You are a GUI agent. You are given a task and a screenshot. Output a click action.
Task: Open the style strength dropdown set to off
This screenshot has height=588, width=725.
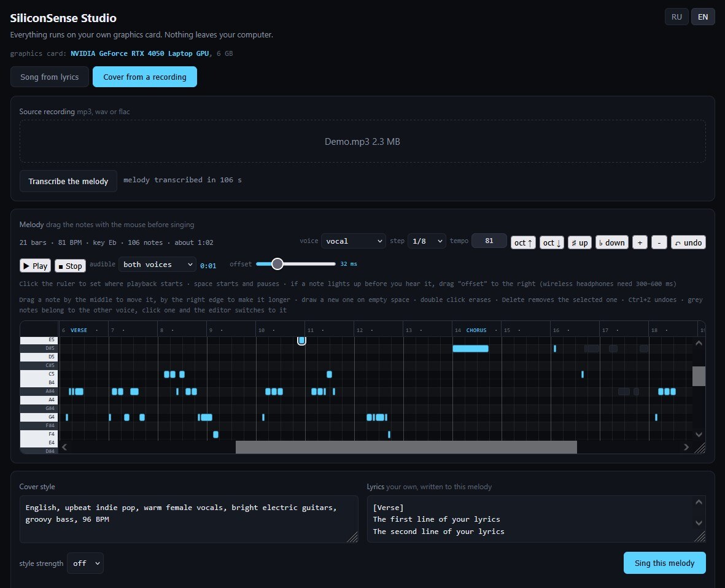tap(85, 563)
